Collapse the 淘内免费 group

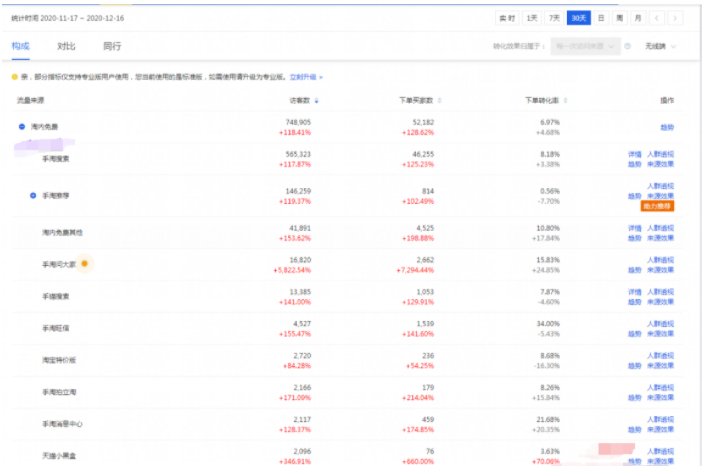pos(22,126)
